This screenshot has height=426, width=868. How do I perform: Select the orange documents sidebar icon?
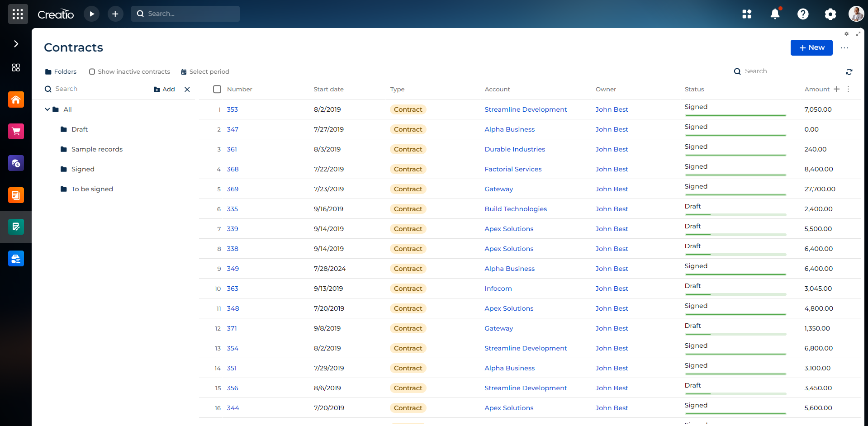(16, 195)
